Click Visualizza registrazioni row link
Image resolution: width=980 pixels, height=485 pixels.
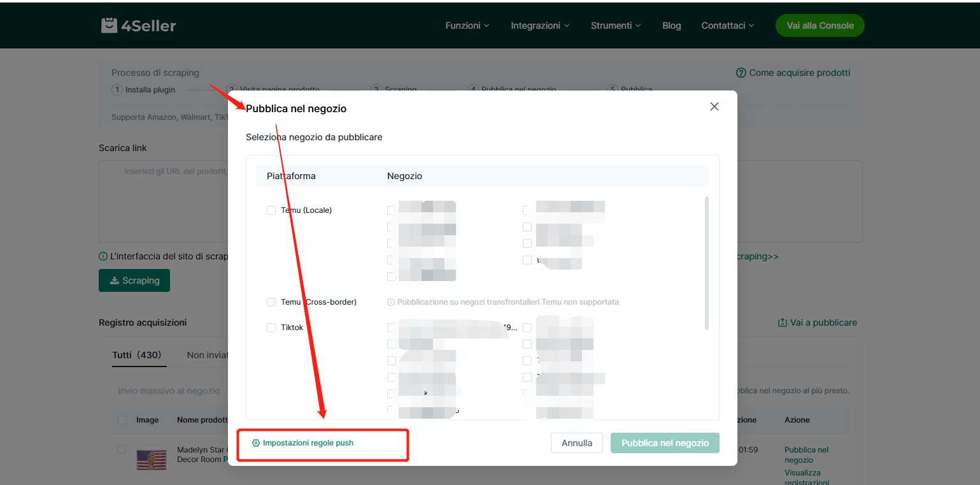click(x=807, y=477)
